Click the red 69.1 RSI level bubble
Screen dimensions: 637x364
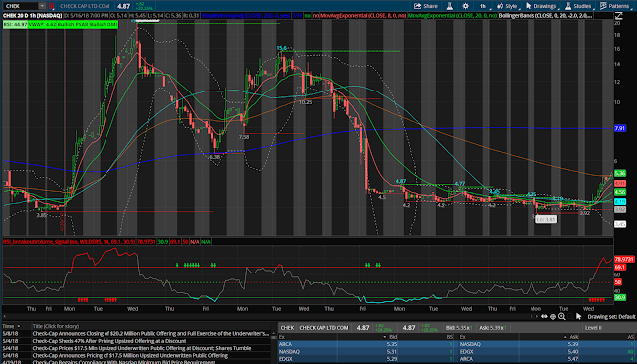tap(620, 267)
